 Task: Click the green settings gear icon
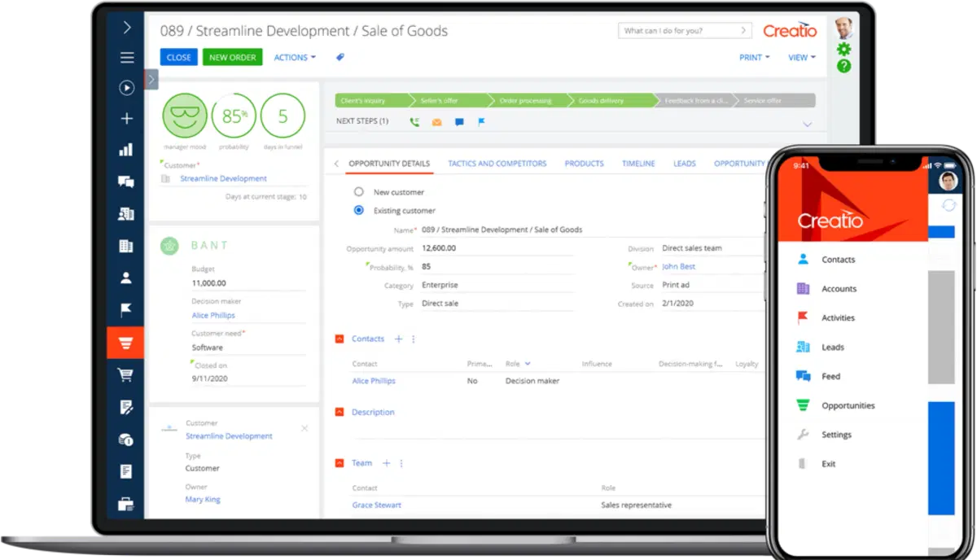(843, 50)
